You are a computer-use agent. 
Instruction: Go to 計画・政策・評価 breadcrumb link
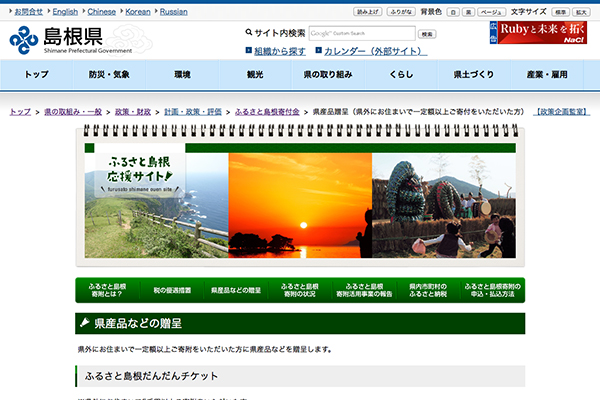[x=193, y=112]
